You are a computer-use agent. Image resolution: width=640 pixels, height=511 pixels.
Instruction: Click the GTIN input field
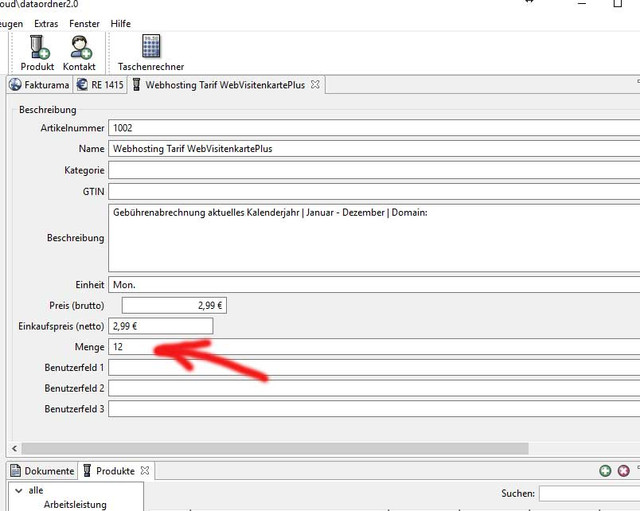(x=374, y=191)
